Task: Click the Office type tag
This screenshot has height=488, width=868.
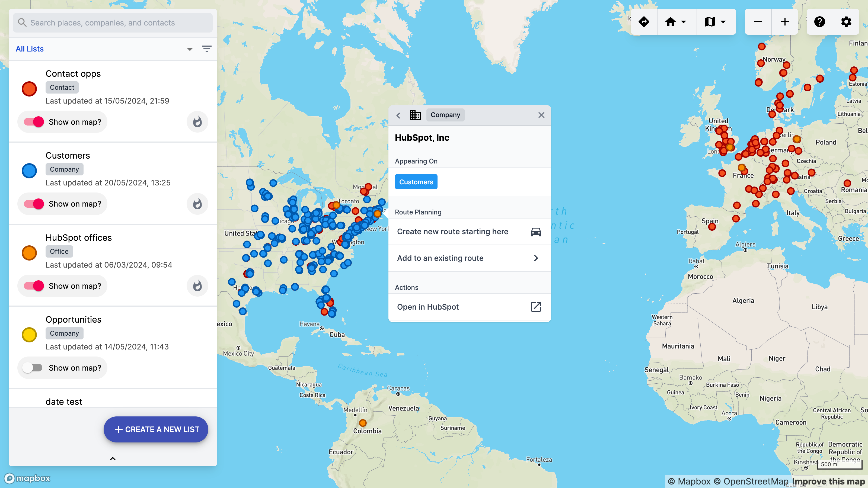Action: coord(59,252)
